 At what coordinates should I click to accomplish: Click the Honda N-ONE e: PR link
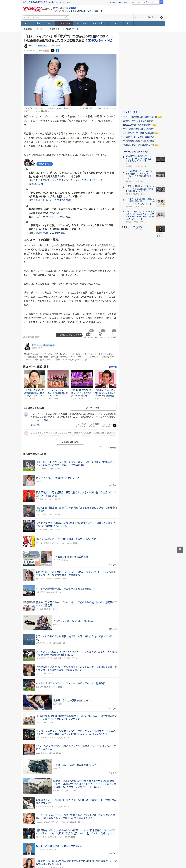point(47,2)
